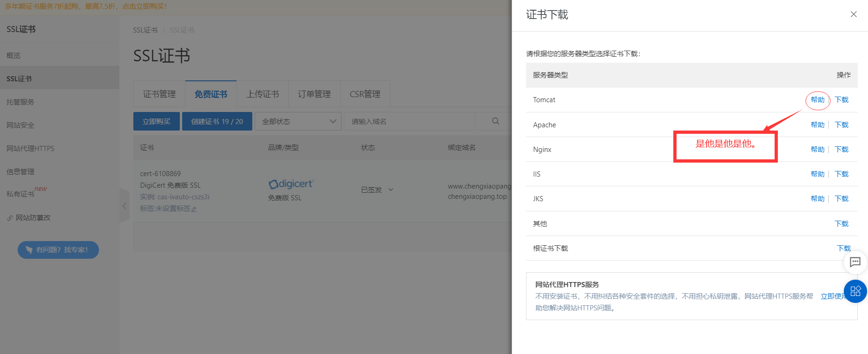Click the 有问题？找专家! button
Viewport: 868px width, 354px height.
coord(58,250)
